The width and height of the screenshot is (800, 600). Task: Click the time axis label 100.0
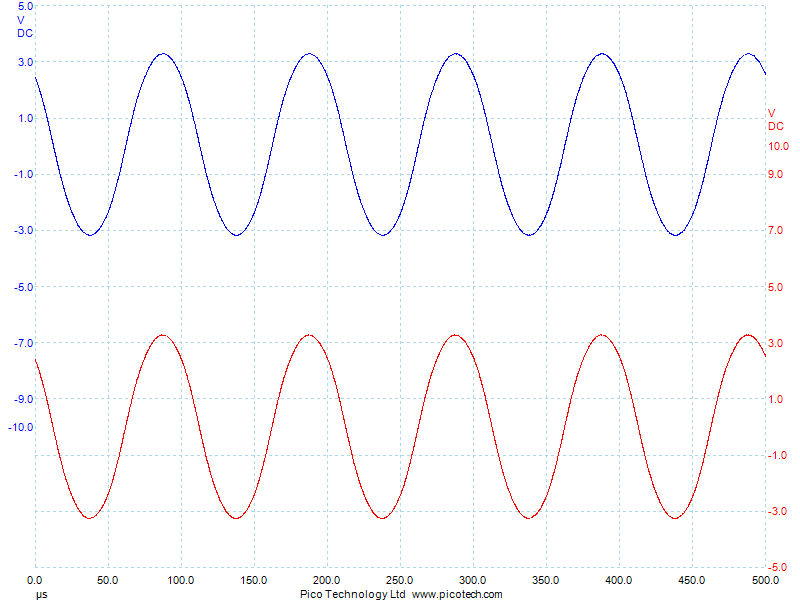[x=181, y=580]
